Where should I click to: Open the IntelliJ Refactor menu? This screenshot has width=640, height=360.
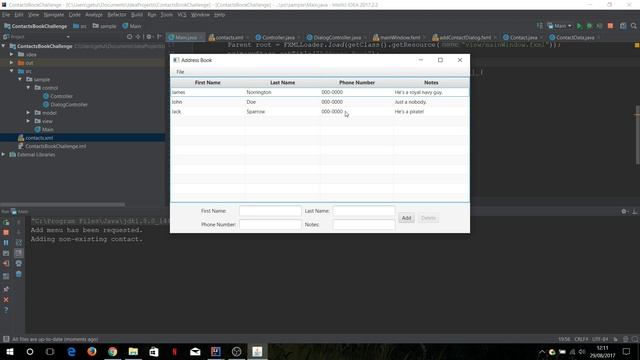click(117, 15)
